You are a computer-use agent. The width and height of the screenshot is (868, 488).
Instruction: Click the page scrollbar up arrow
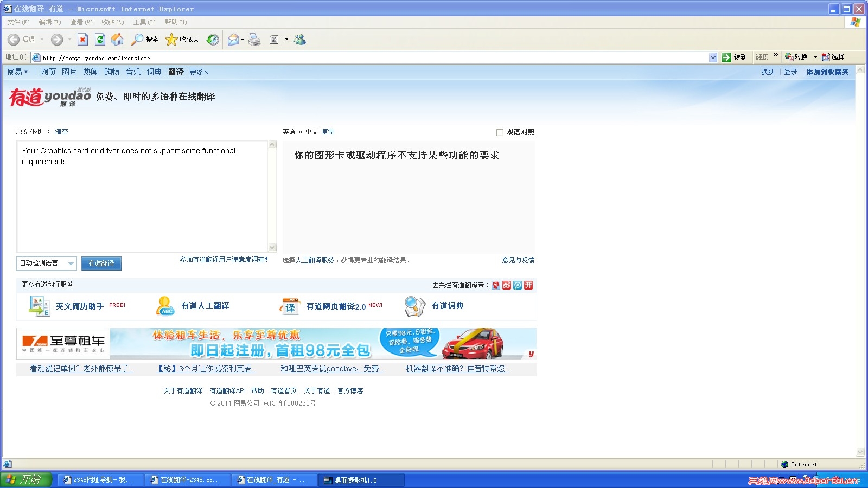click(860, 70)
